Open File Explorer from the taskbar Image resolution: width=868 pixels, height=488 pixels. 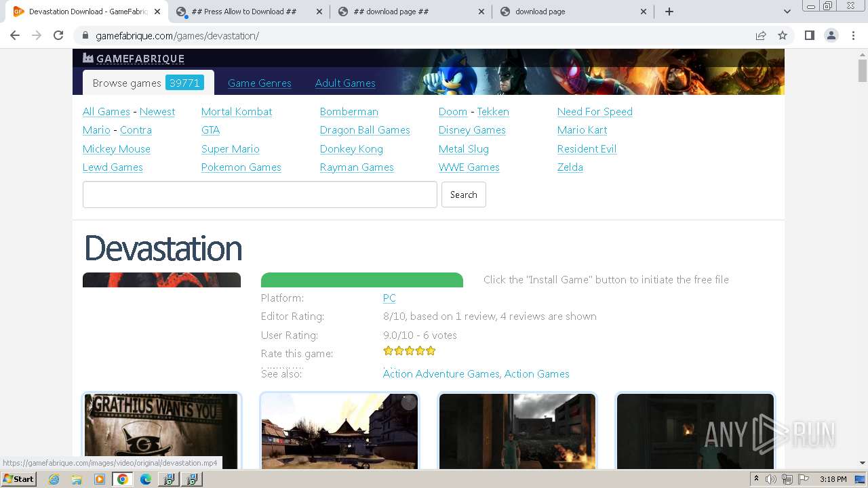(x=77, y=479)
